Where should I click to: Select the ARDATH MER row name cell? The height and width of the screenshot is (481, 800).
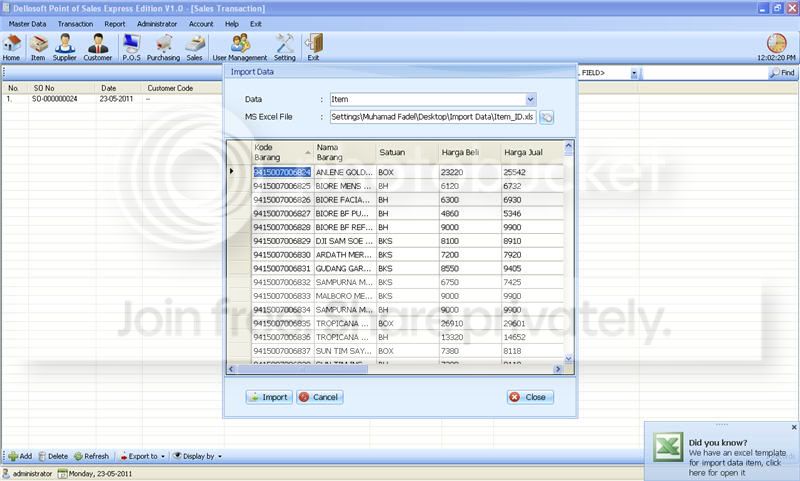(x=345, y=255)
